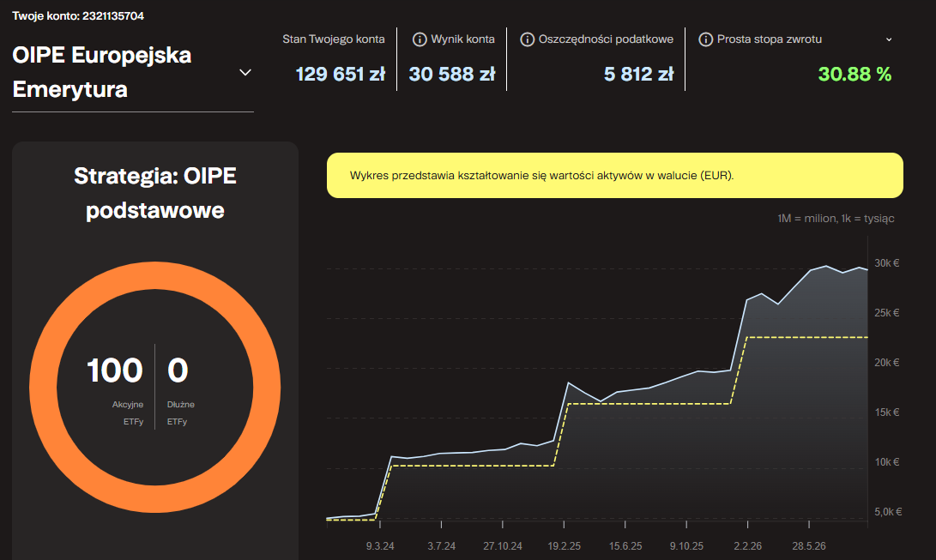936x560 pixels.
Task: Click the 15k € axis label
Action: (x=887, y=412)
